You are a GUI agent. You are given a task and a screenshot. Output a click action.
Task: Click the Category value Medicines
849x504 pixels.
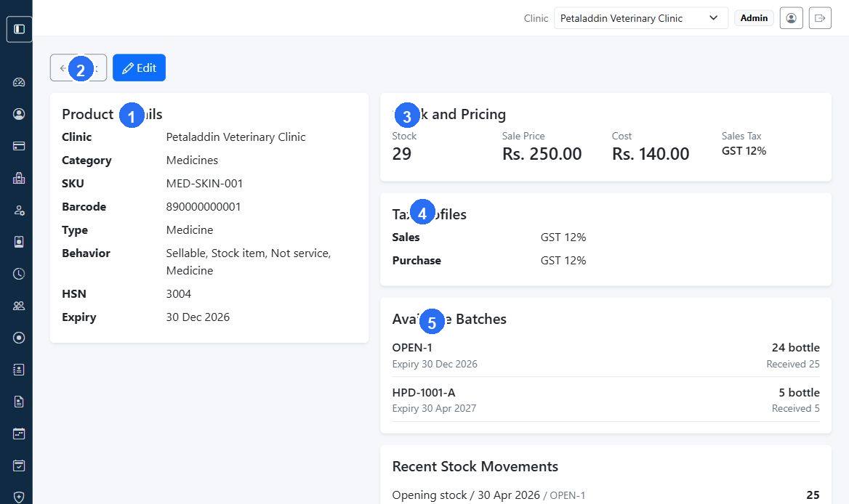pos(192,160)
